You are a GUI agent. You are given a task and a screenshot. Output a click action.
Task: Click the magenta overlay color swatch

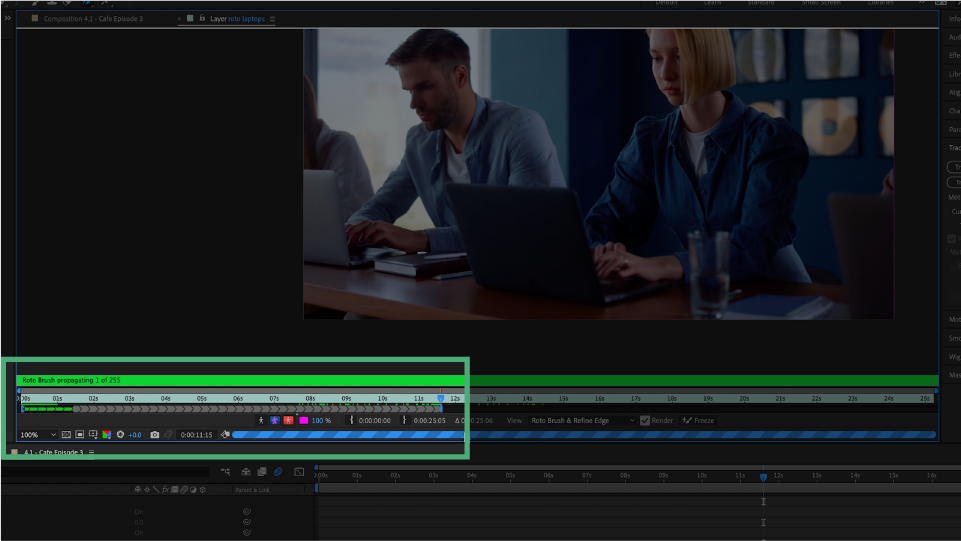303,421
